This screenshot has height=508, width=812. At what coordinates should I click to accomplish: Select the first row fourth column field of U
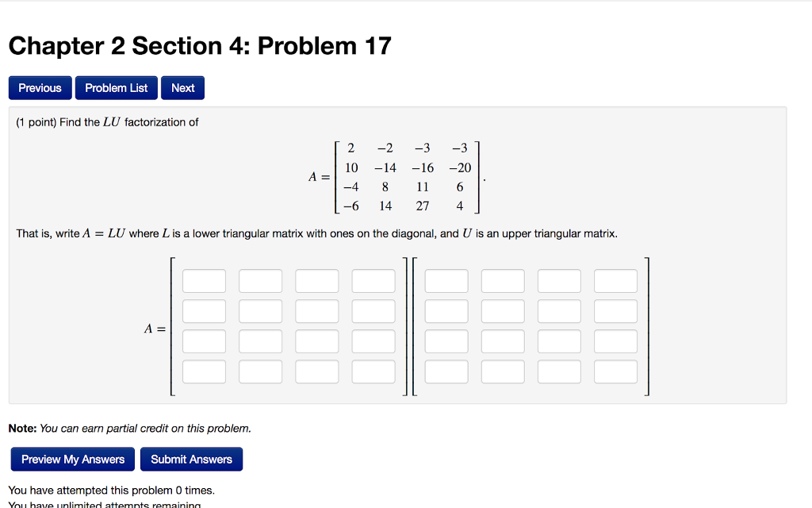pos(615,280)
